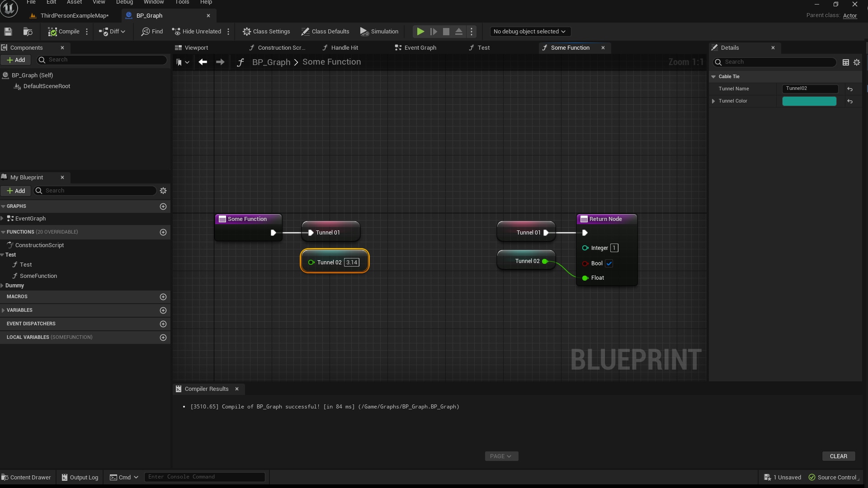Open the No debug object selected dropdown

pyautogui.click(x=529, y=31)
